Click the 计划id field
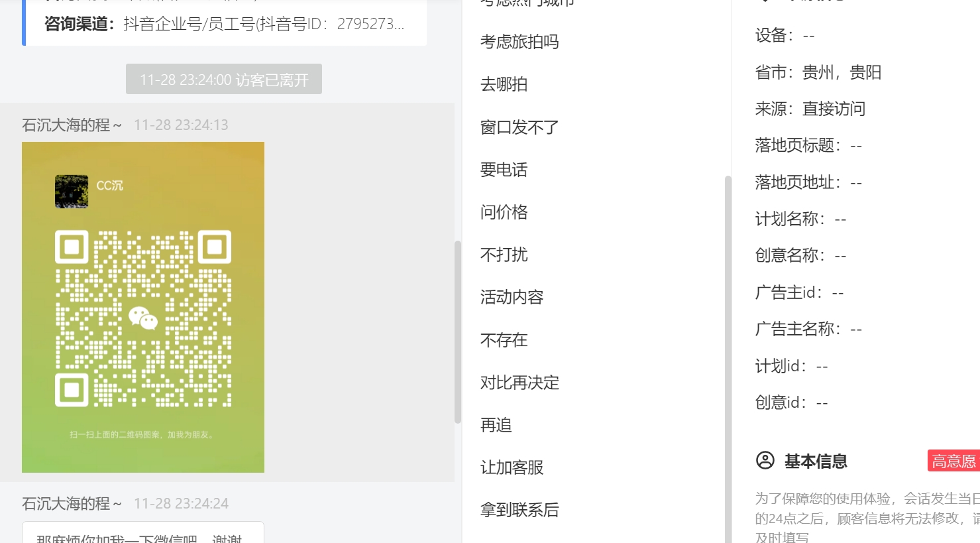Viewport: 980px width, 543px height. tap(792, 366)
